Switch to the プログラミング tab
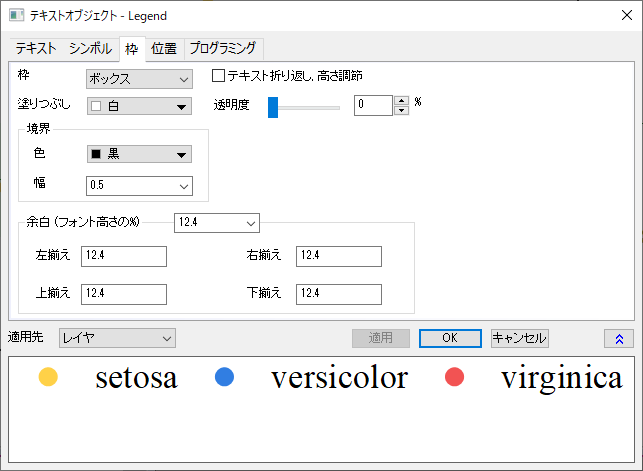Viewport: 643px width, 471px height. pos(223,48)
